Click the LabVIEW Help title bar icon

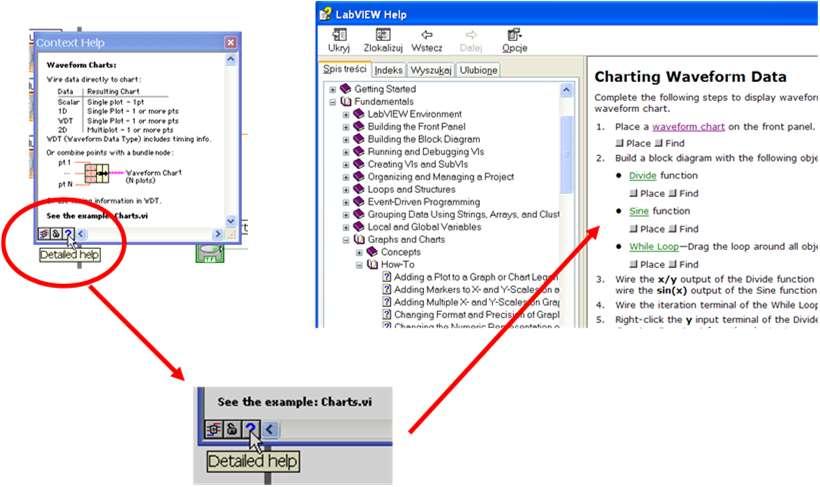click(325, 14)
